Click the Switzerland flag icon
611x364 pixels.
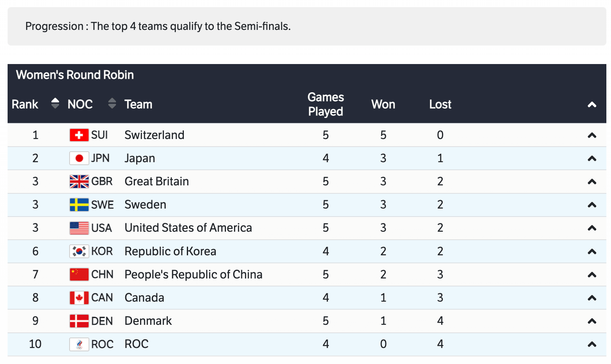pos(79,135)
